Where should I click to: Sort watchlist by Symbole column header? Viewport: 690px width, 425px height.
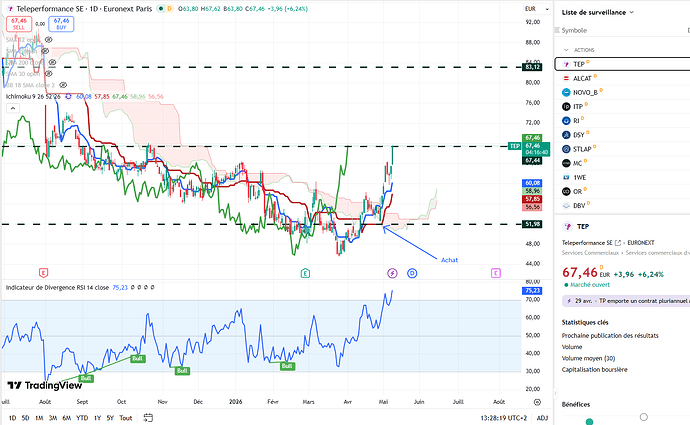[574, 30]
